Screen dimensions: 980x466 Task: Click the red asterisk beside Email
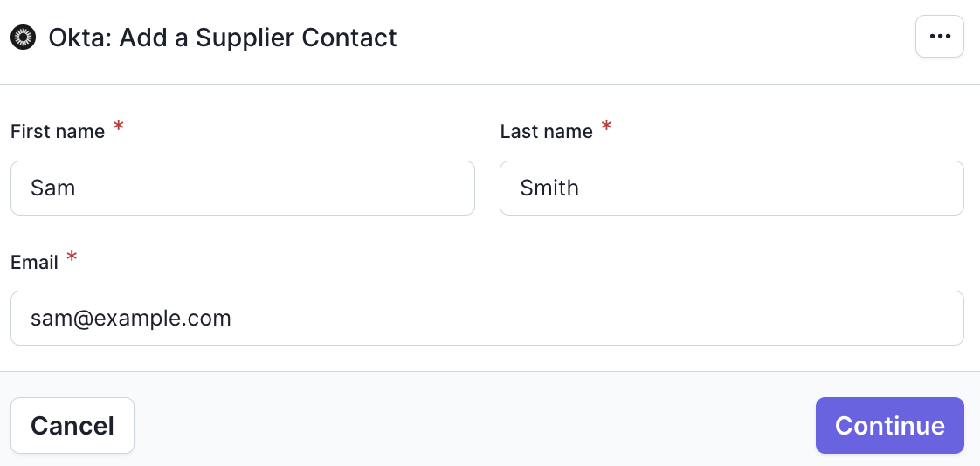point(72,257)
